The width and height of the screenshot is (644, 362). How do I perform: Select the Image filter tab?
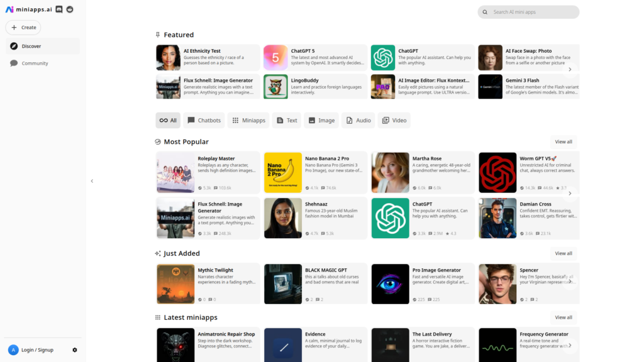point(321,120)
